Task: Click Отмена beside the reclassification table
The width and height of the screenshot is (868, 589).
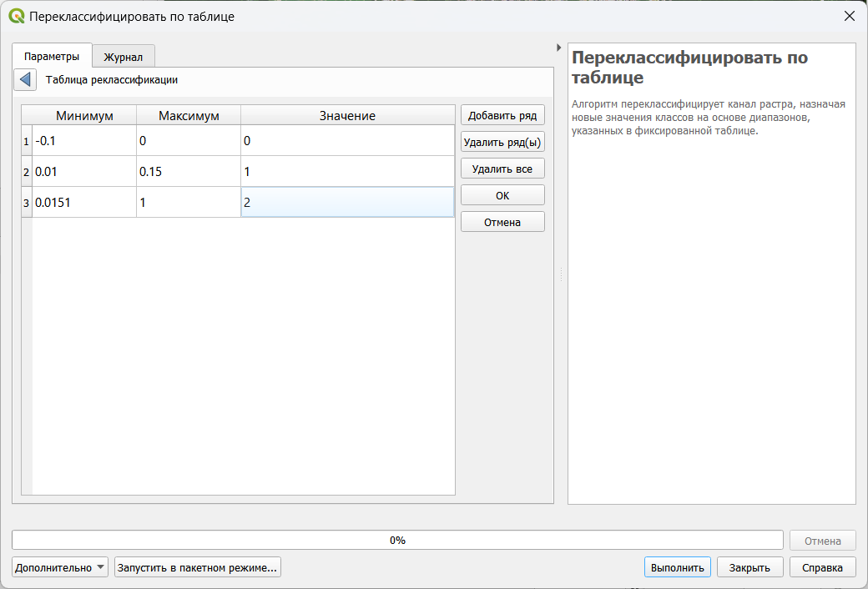Action: 502,222
